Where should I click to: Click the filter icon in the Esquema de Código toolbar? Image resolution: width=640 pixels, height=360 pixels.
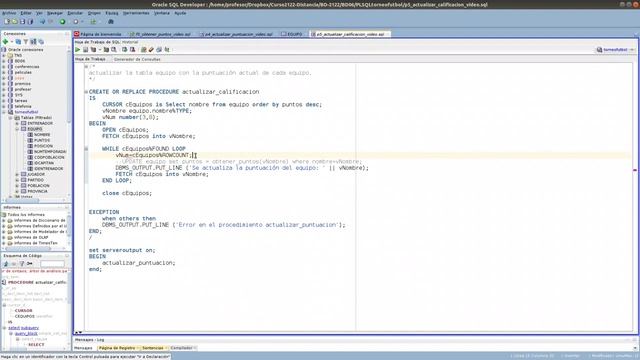coord(22,264)
